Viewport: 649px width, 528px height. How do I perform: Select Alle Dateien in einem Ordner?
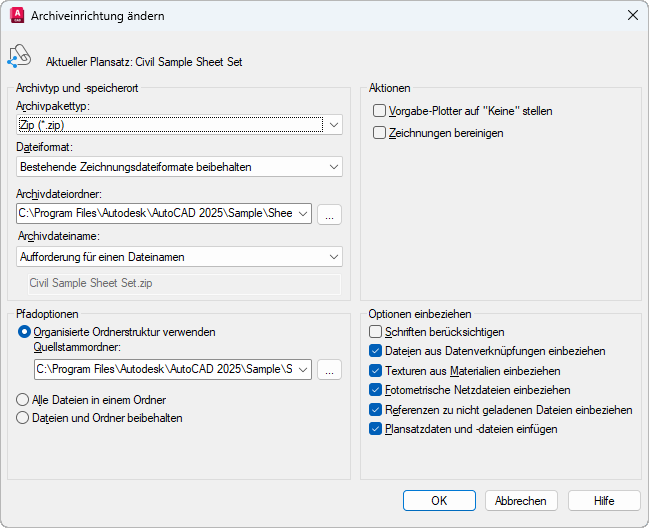(24, 399)
